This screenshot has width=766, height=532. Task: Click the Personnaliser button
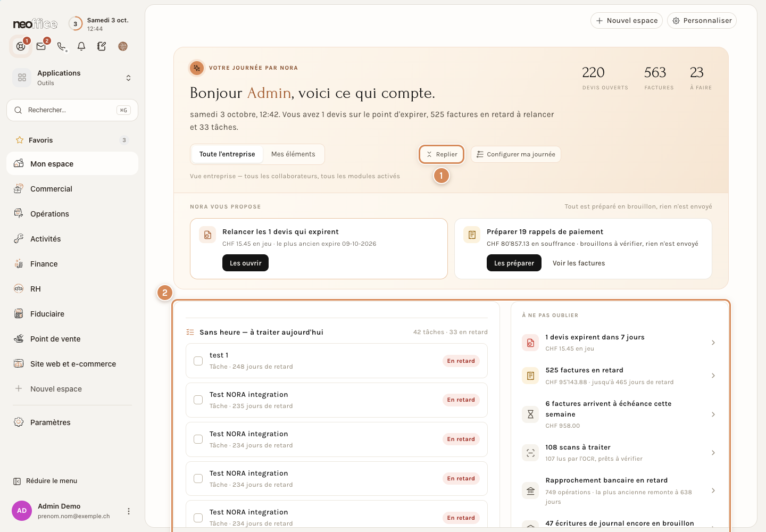pyautogui.click(x=702, y=21)
